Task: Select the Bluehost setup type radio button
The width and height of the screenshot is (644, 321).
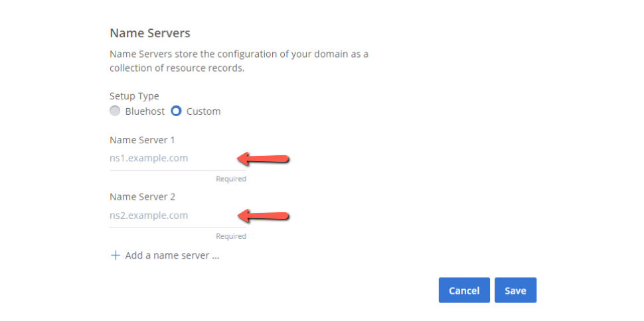Action: coord(115,111)
